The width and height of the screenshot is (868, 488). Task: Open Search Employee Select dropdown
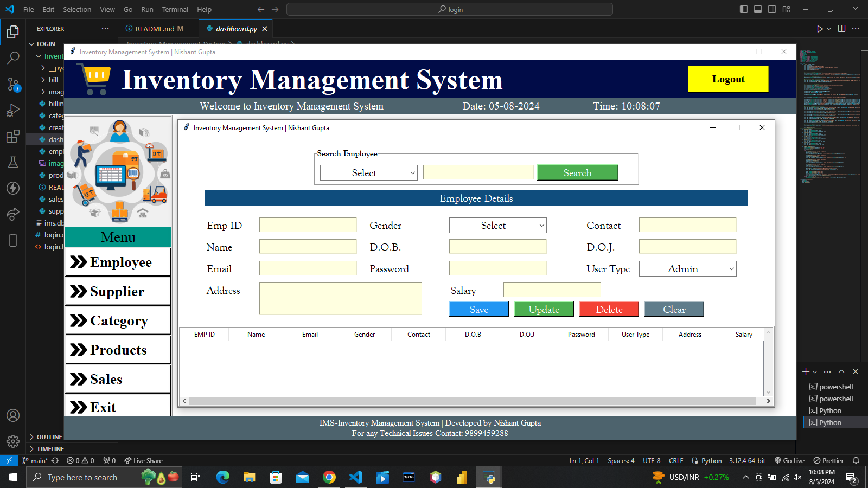tap(369, 172)
